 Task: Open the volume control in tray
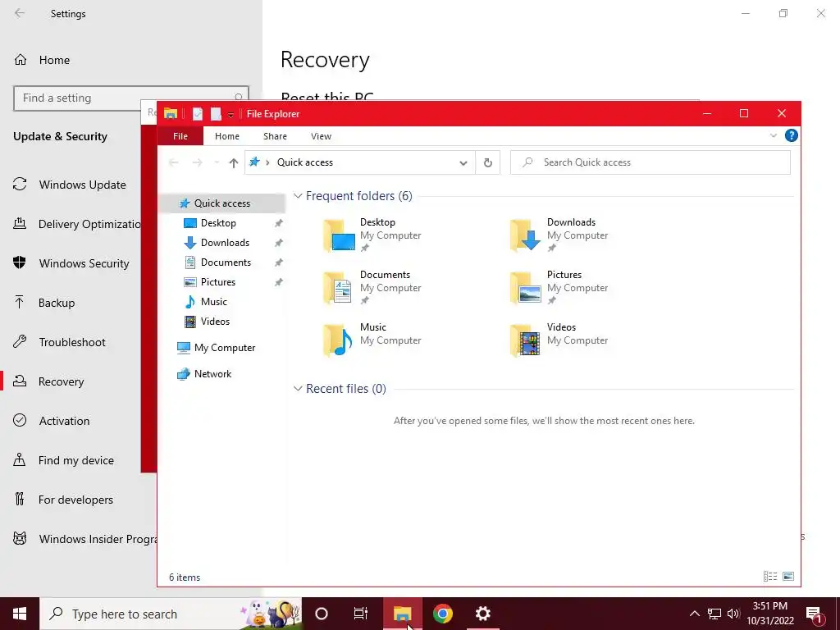pos(733,614)
